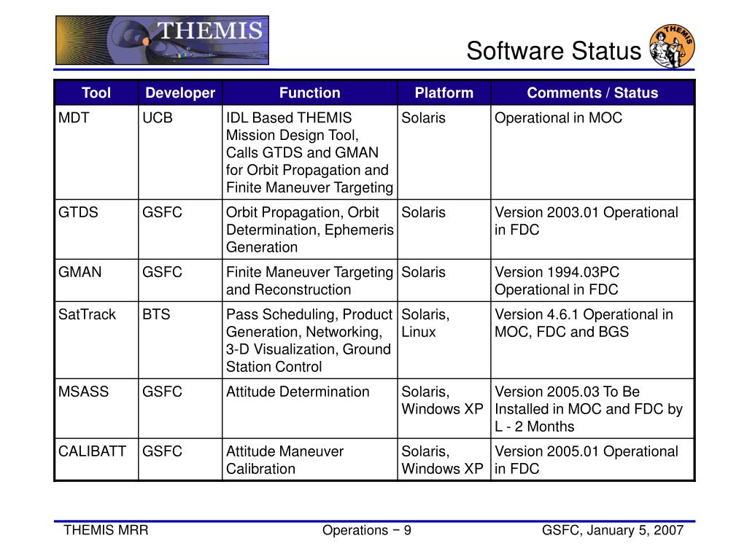
Task: Select the 'GTDS' tool cell
Action: 97,230
